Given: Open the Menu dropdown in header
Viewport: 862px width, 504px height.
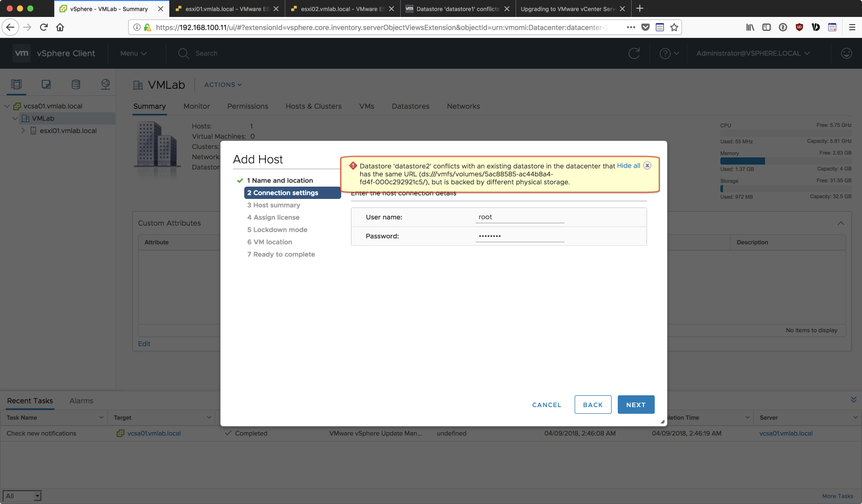Looking at the screenshot, I should pos(133,53).
